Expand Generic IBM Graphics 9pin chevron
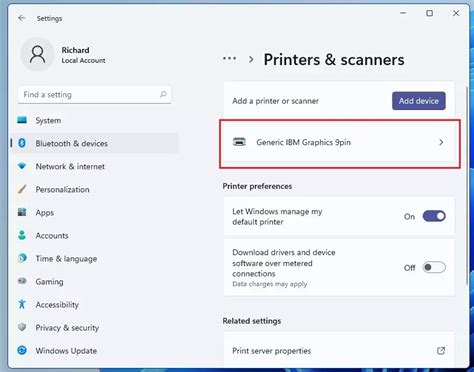Screen dimensions: 474x372 click(x=441, y=142)
